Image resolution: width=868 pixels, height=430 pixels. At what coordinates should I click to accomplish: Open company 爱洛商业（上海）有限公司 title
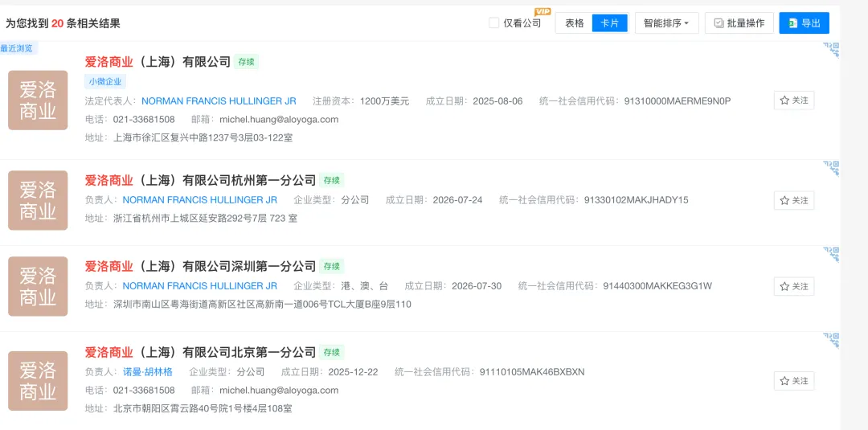coord(158,62)
